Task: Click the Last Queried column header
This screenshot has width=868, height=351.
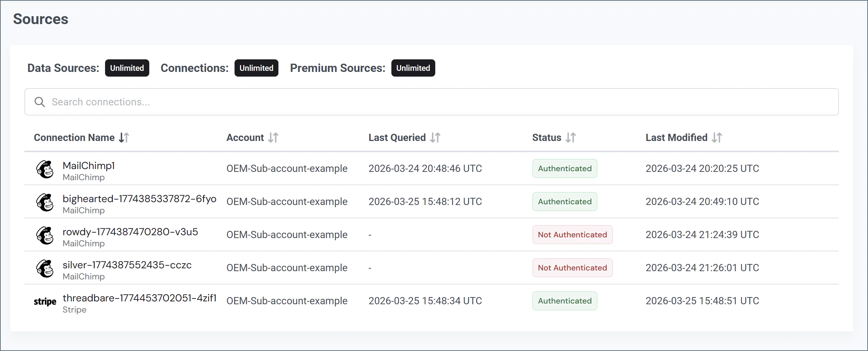Action: click(397, 137)
